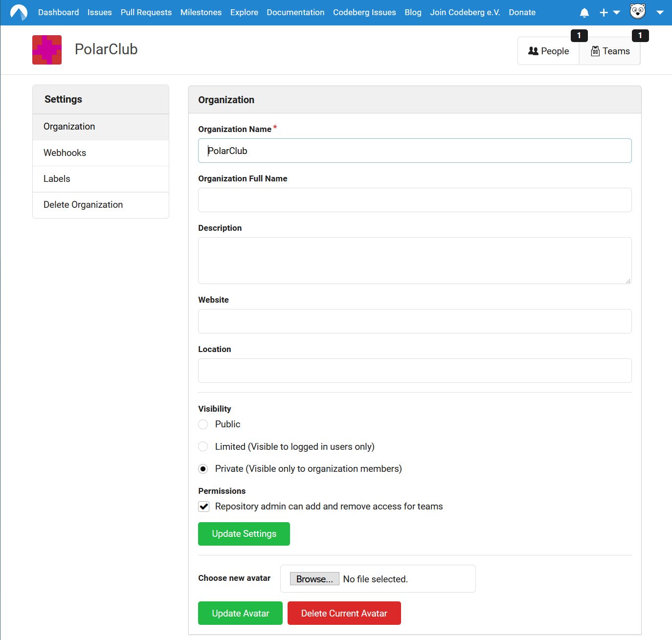The width and height of the screenshot is (672, 640).
Task: Click the panda user avatar
Action: point(637,11)
